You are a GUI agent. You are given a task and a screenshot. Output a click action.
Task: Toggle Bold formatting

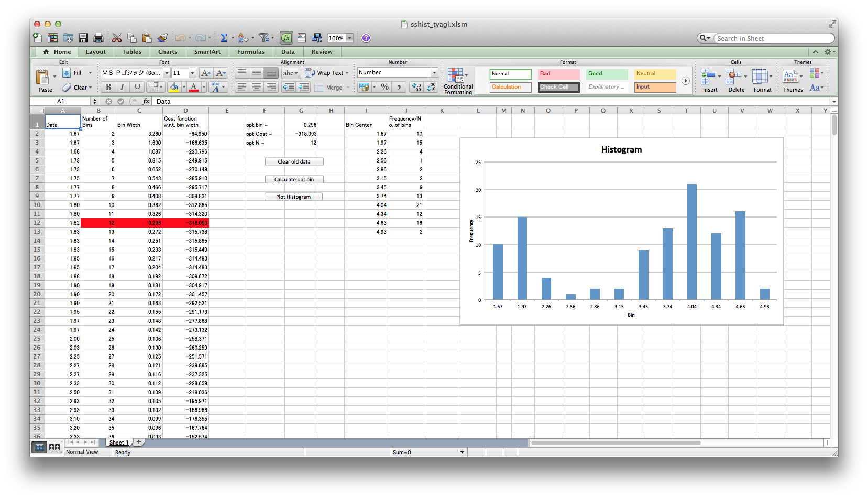108,87
